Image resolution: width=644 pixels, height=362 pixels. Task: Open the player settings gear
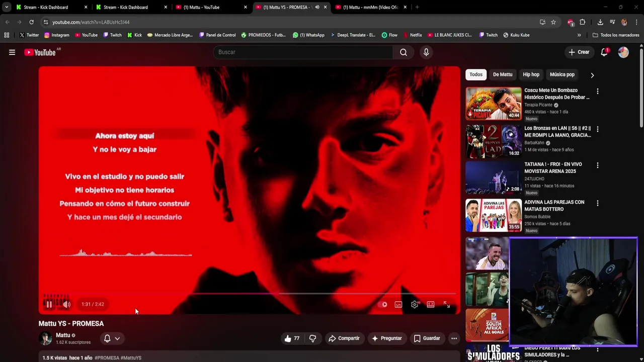point(415,304)
